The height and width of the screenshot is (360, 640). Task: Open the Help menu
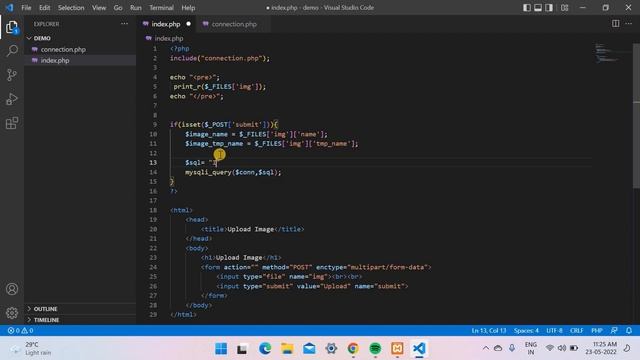(188, 7)
